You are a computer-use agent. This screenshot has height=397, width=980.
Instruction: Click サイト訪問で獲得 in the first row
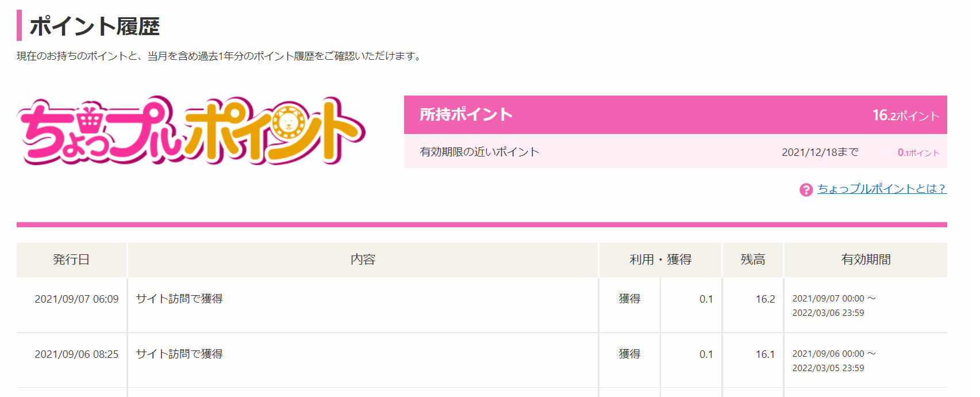(x=179, y=299)
